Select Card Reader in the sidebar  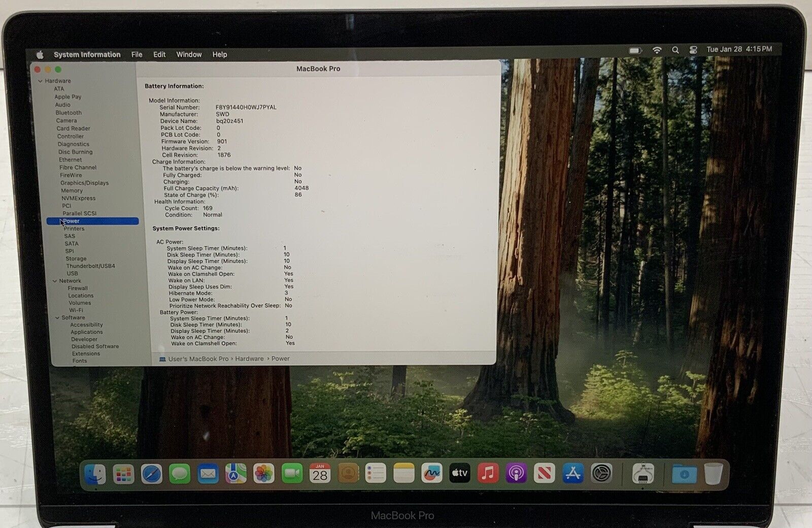point(74,128)
